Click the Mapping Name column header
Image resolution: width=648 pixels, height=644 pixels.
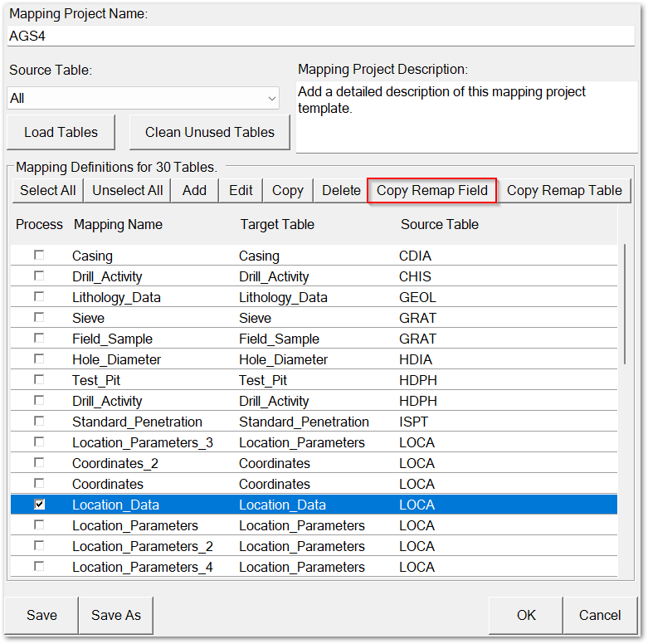point(118,224)
